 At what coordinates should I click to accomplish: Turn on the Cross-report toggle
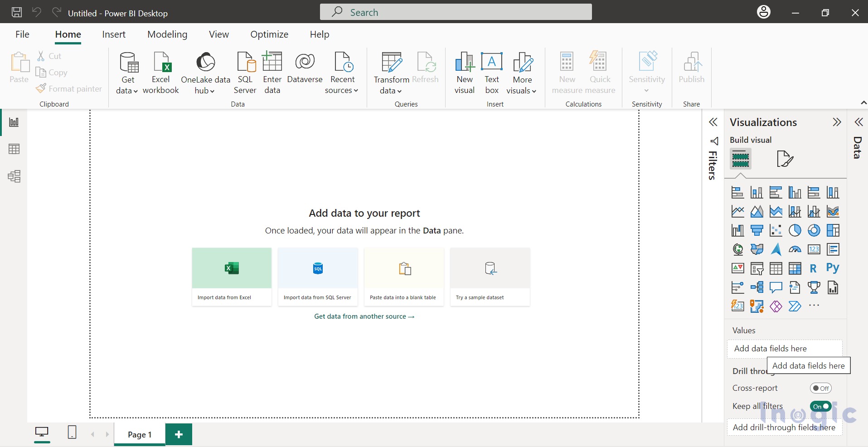pos(820,388)
